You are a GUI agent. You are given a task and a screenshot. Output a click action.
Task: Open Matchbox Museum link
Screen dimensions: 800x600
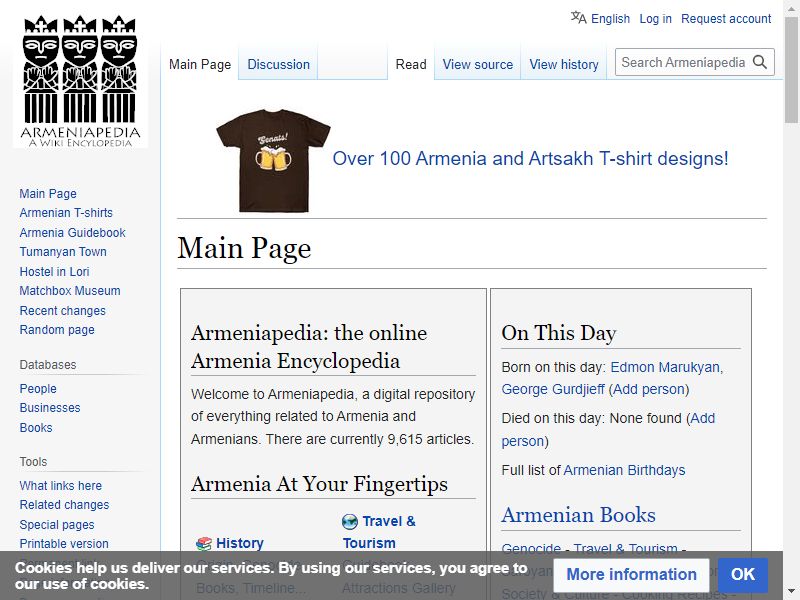[x=70, y=291]
